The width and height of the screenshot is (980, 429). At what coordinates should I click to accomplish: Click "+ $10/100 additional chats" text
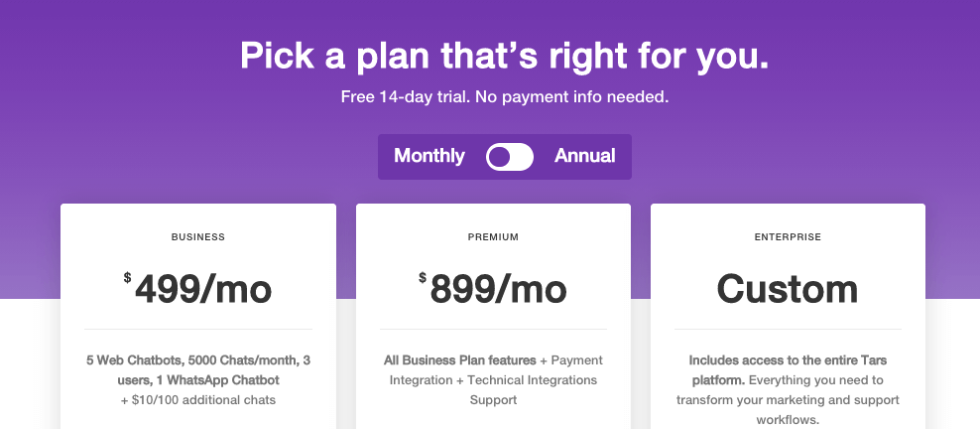(x=198, y=400)
